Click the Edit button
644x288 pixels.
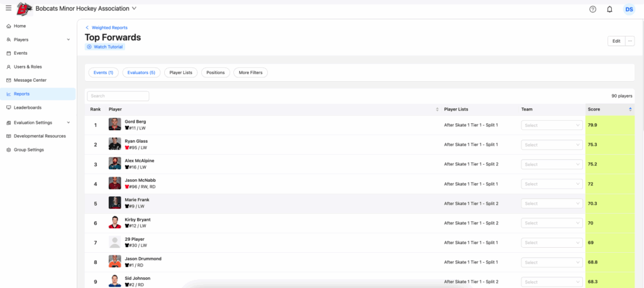coord(616,41)
